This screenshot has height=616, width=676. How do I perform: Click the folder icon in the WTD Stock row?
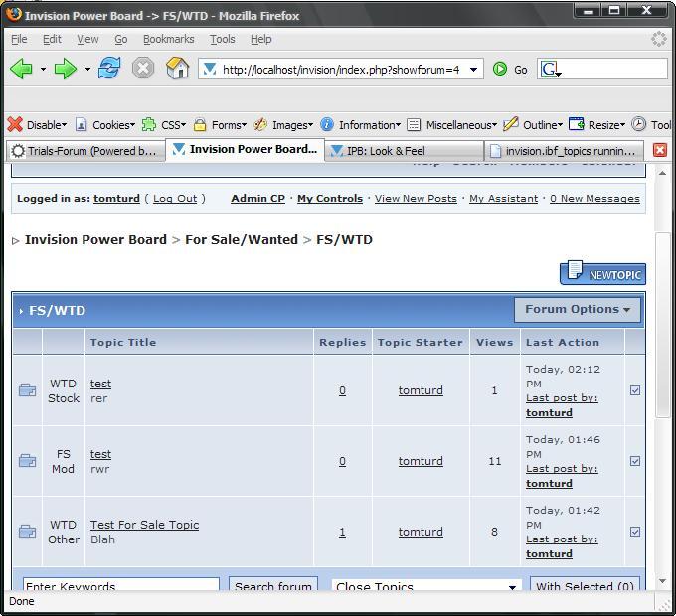tap(27, 390)
